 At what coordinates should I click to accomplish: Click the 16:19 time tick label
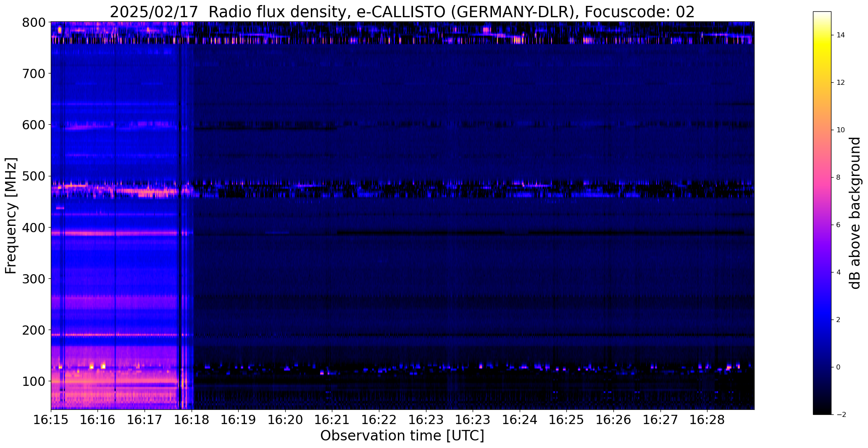pos(239,420)
